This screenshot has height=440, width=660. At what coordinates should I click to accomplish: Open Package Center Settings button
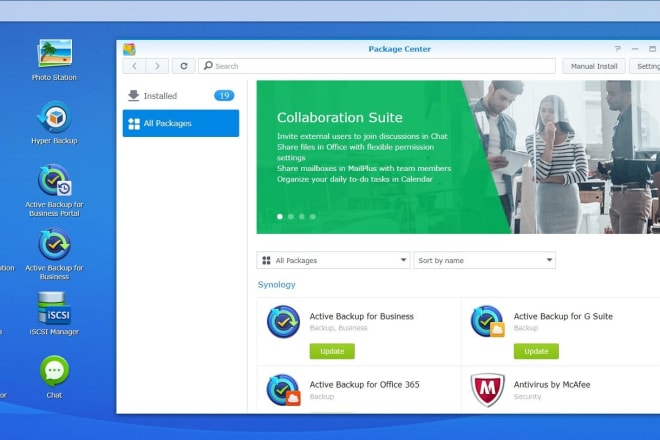pos(646,66)
